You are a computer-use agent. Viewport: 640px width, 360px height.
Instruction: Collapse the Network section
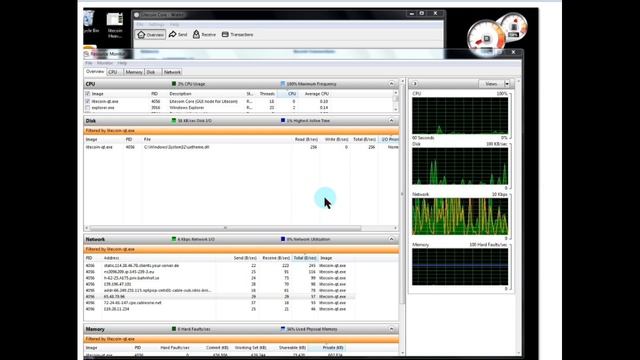point(391,239)
